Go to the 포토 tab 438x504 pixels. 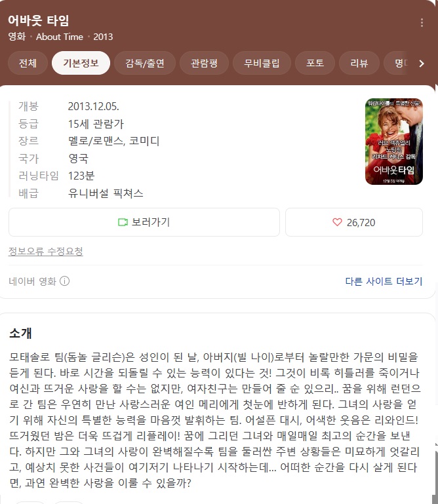tap(315, 63)
